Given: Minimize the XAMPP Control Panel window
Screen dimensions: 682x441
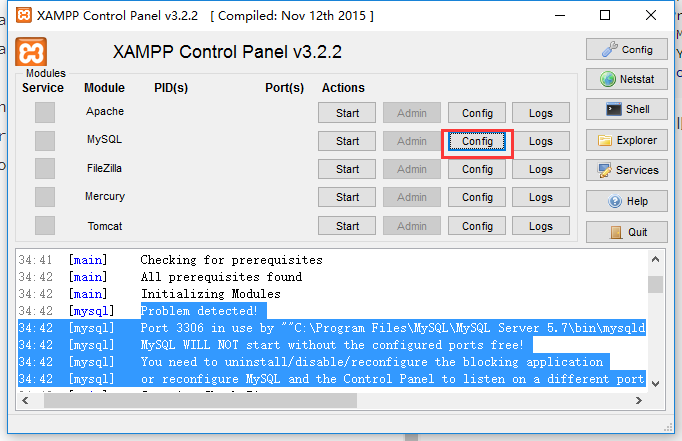Looking at the screenshot, I should coord(560,15).
